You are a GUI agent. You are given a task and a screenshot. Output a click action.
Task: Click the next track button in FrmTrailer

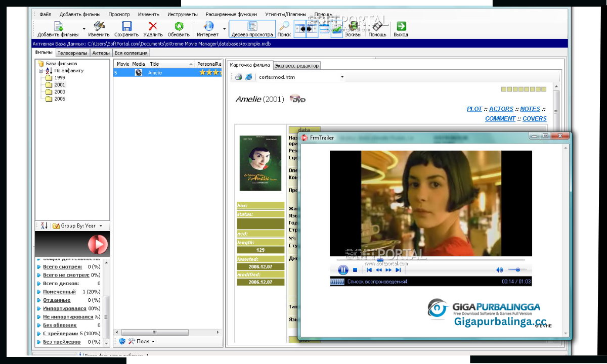(x=399, y=270)
